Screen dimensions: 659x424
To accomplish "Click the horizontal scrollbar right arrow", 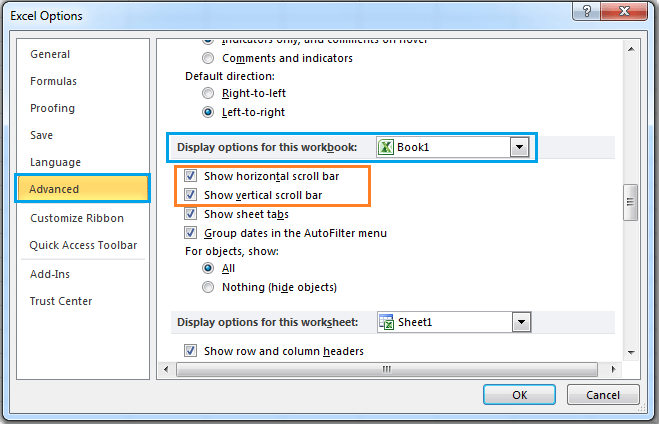I will point(614,369).
